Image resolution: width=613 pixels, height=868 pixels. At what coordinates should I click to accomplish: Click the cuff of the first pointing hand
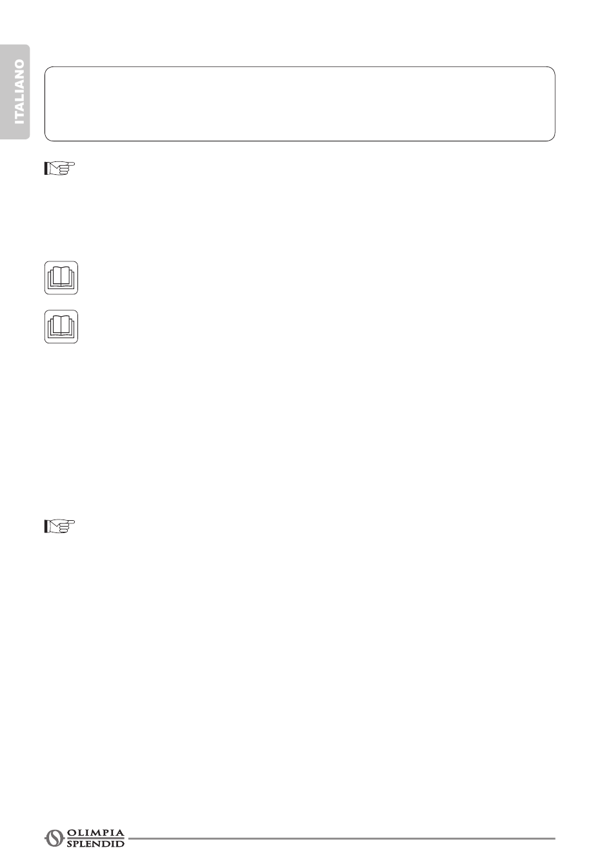[46, 170]
